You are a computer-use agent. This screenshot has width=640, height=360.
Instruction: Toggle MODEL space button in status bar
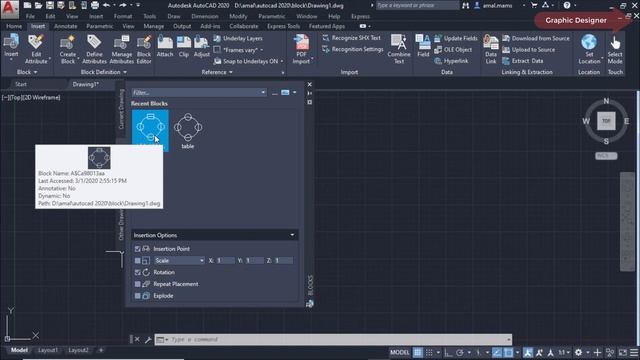(x=400, y=352)
